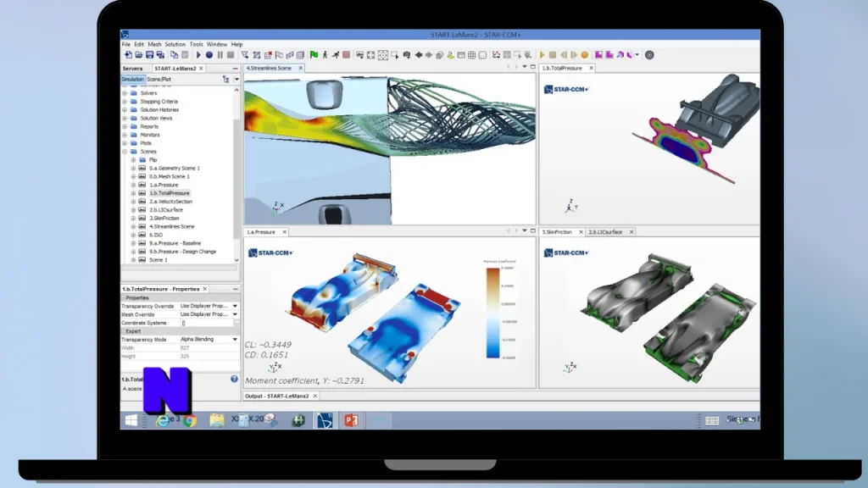
Task: Click the Reset View expand icon
Action: pos(371,55)
